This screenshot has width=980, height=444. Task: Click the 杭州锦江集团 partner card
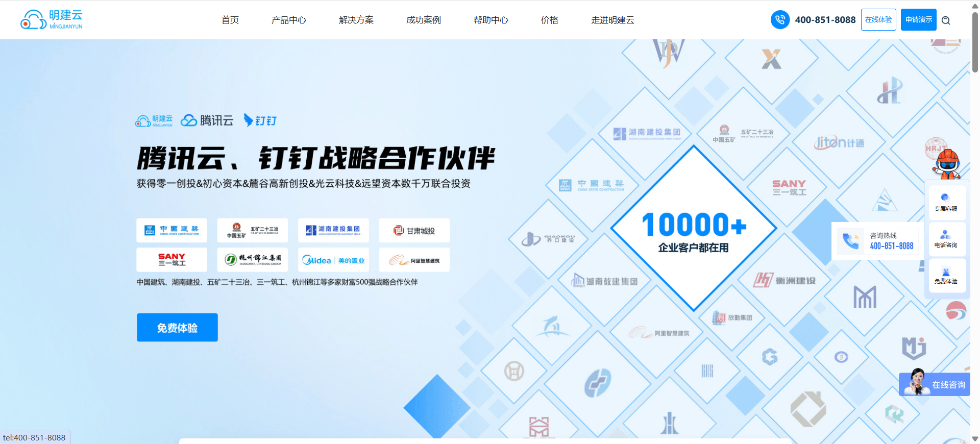pos(252,260)
